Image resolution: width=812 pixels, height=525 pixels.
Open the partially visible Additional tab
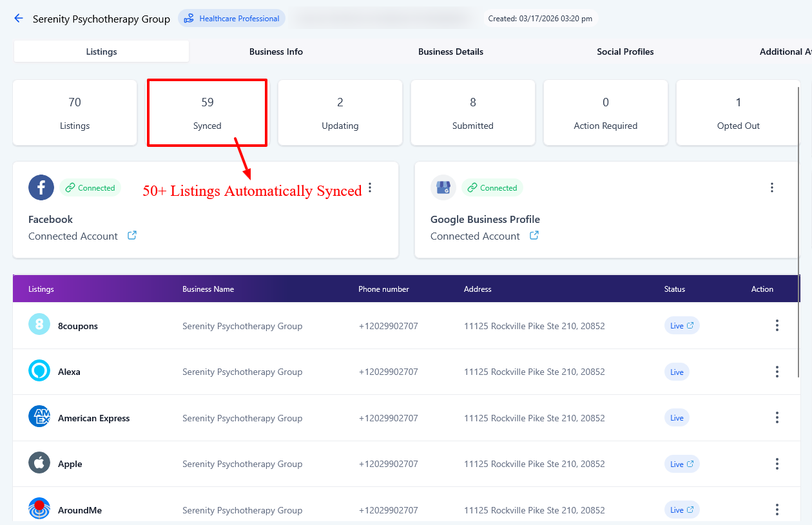click(x=785, y=52)
